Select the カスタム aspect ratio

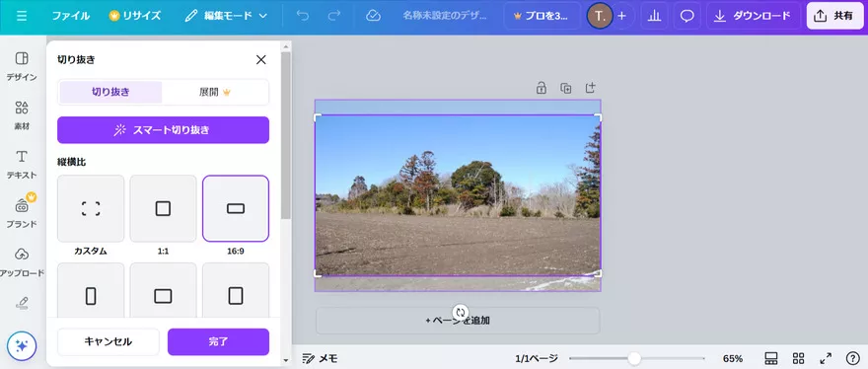[x=91, y=208]
